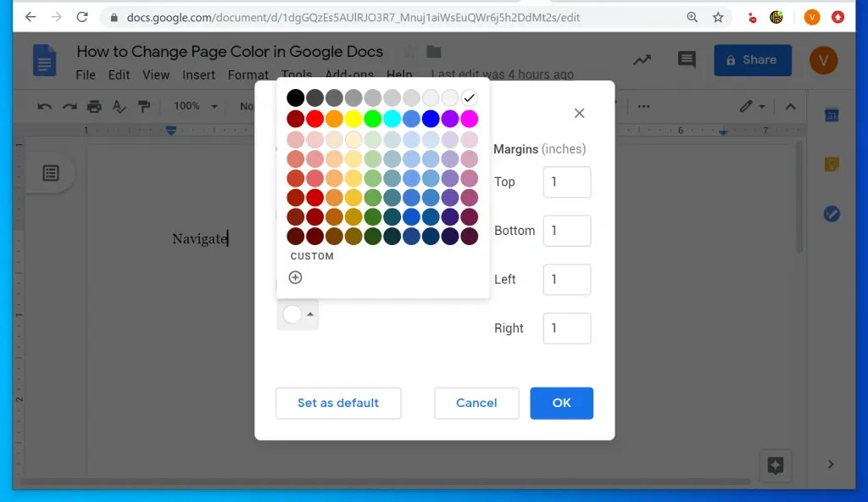Click the Set as default button
This screenshot has height=502, width=868.
click(x=338, y=403)
